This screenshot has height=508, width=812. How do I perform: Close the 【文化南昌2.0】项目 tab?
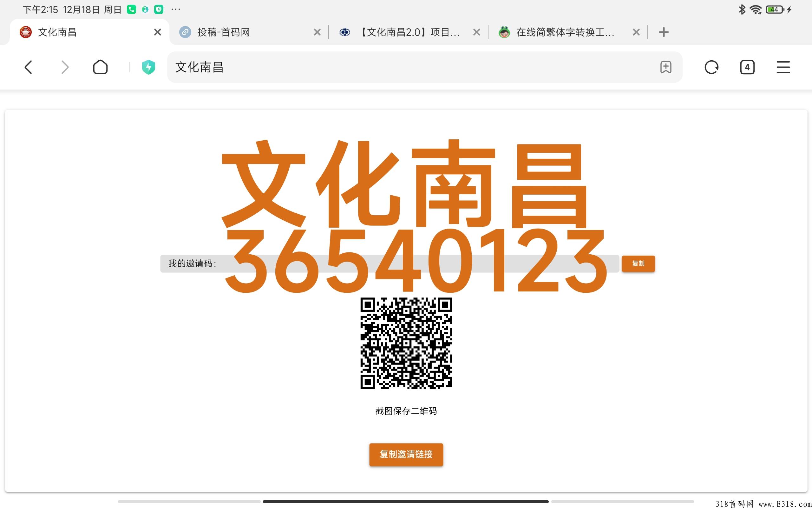(x=476, y=32)
